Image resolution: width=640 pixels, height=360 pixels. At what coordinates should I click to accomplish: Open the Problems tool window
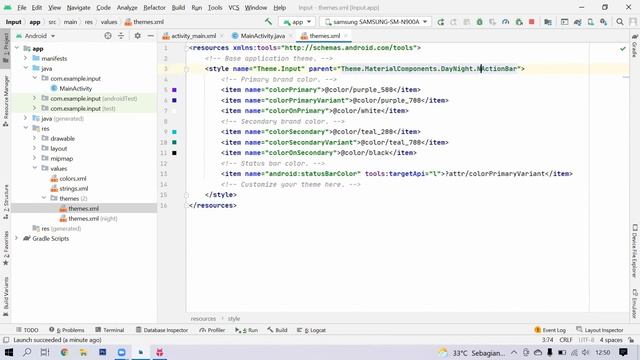coord(67,330)
